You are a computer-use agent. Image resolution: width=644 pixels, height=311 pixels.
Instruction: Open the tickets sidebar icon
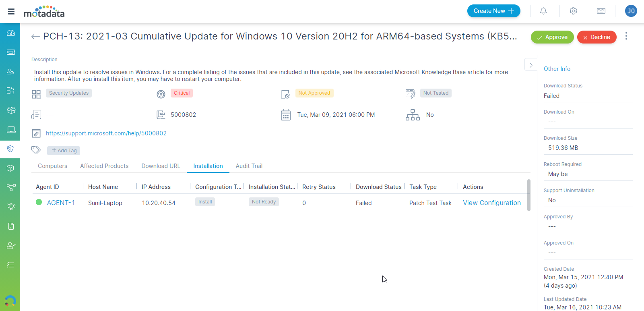(x=11, y=52)
